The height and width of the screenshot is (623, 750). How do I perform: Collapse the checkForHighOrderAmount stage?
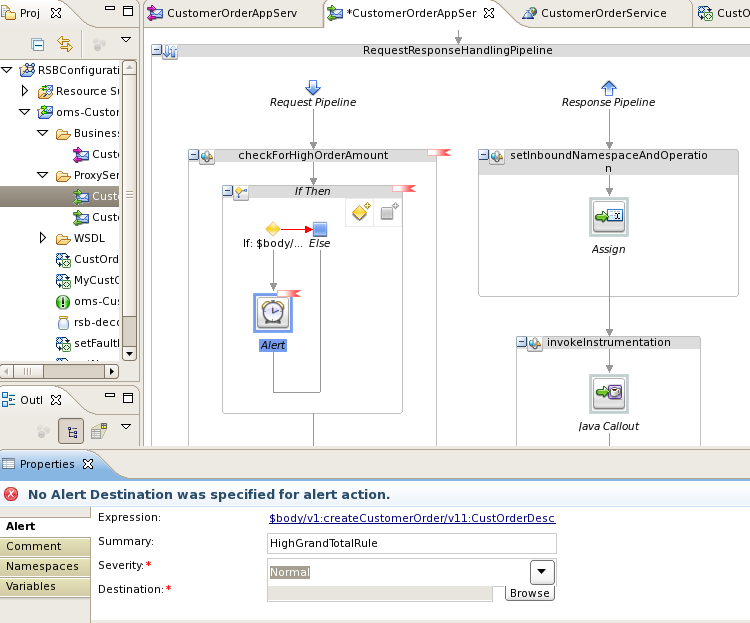194,155
